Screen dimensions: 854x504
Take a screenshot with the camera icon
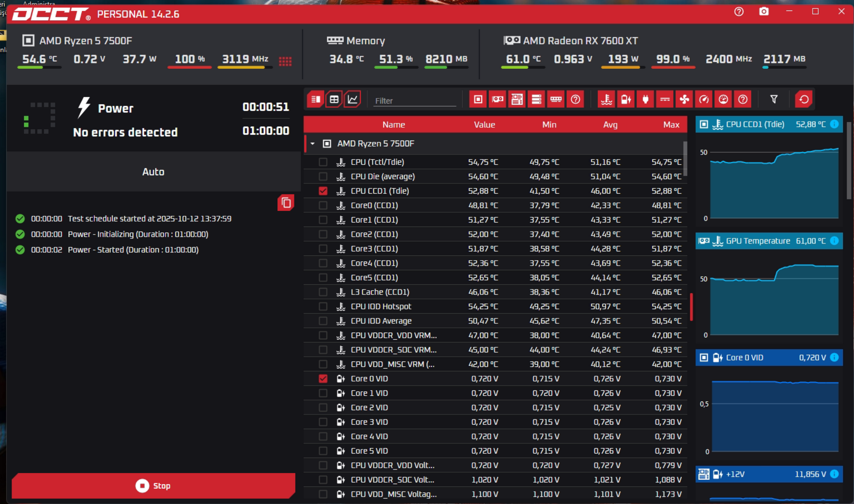click(x=764, y=12)
